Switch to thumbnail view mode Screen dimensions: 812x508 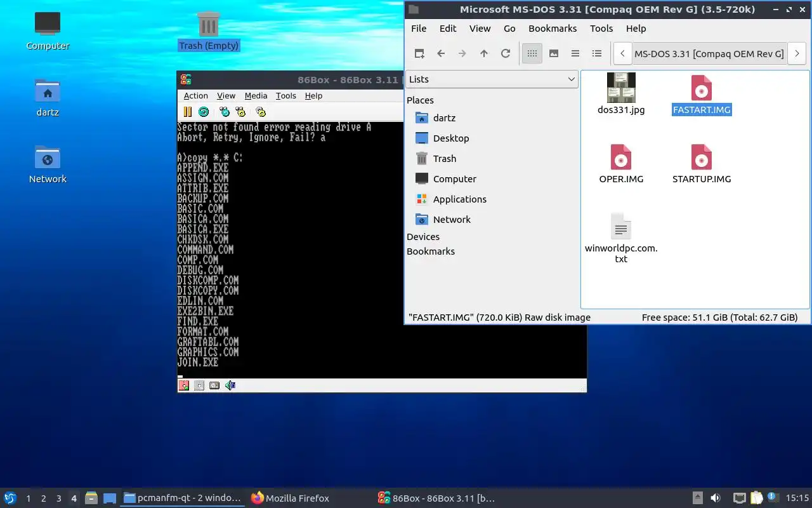(554, 53)
